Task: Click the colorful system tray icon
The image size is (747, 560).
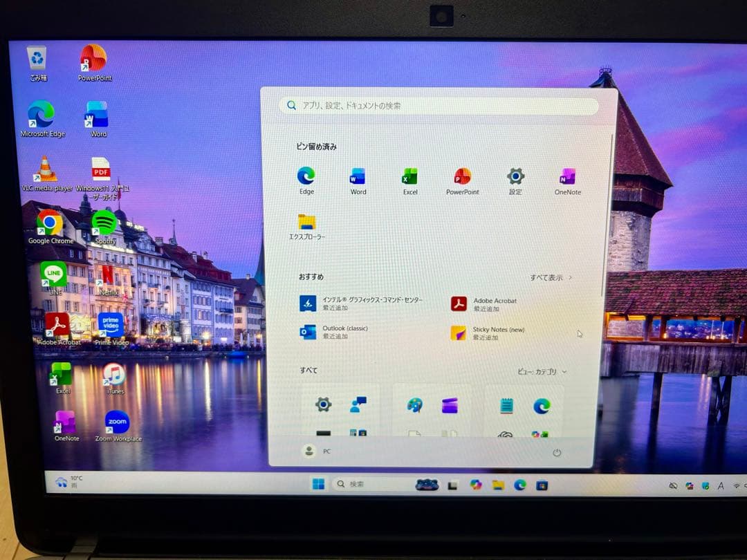Action: click(x=690, y=486)
